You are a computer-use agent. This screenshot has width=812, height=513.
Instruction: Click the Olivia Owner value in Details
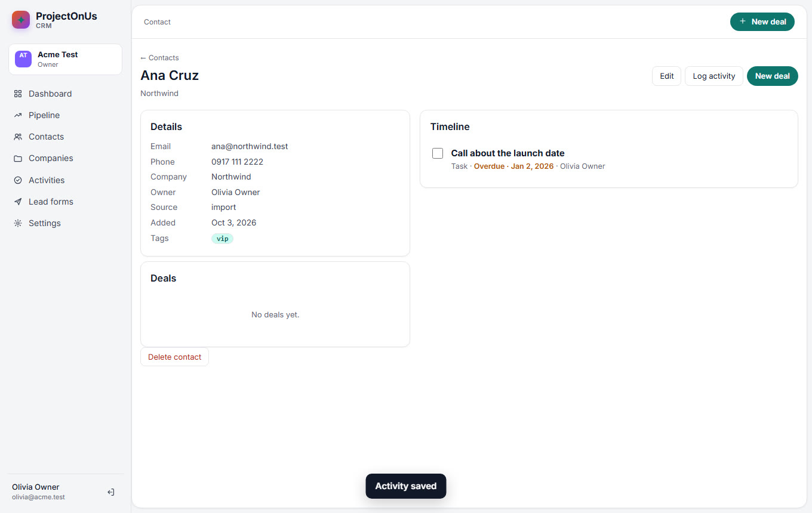point(235,192)
